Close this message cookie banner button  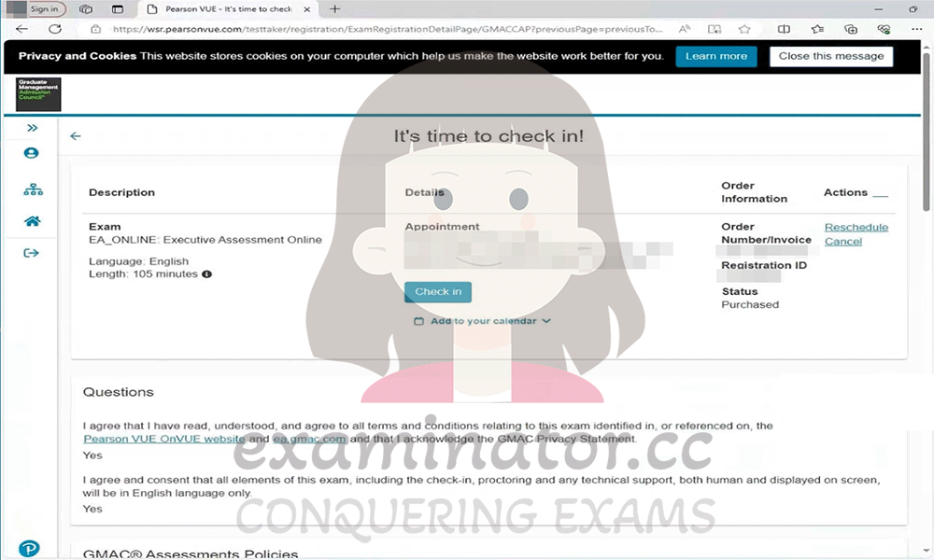(x=831, y=56)
